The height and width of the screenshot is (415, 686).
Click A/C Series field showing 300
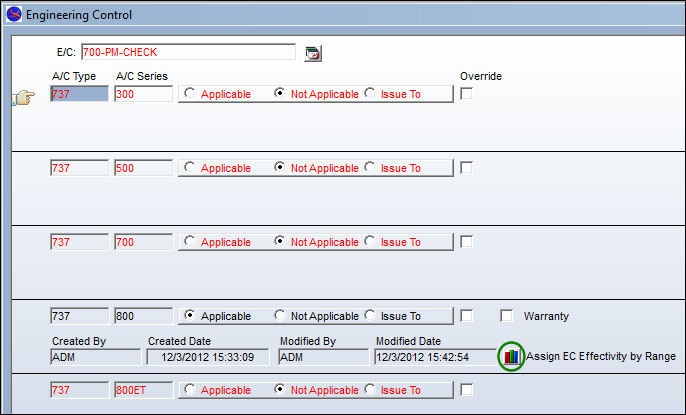tap(144, 94)
